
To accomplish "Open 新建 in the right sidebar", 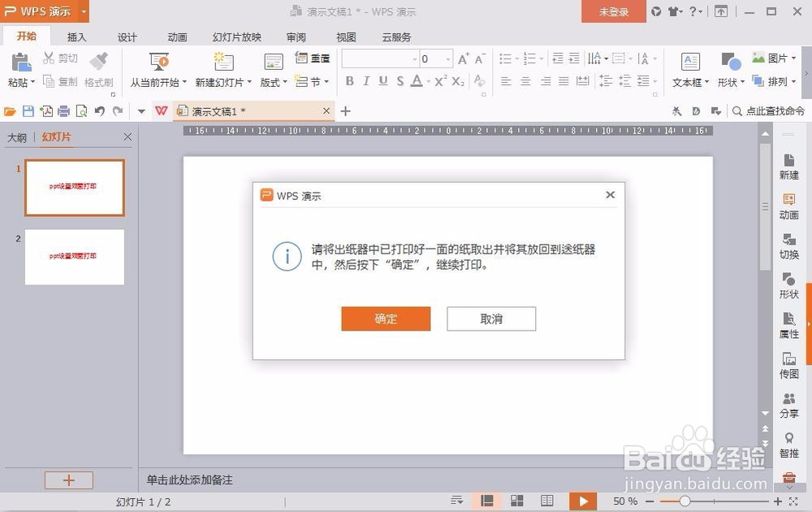I will (788, 167).
